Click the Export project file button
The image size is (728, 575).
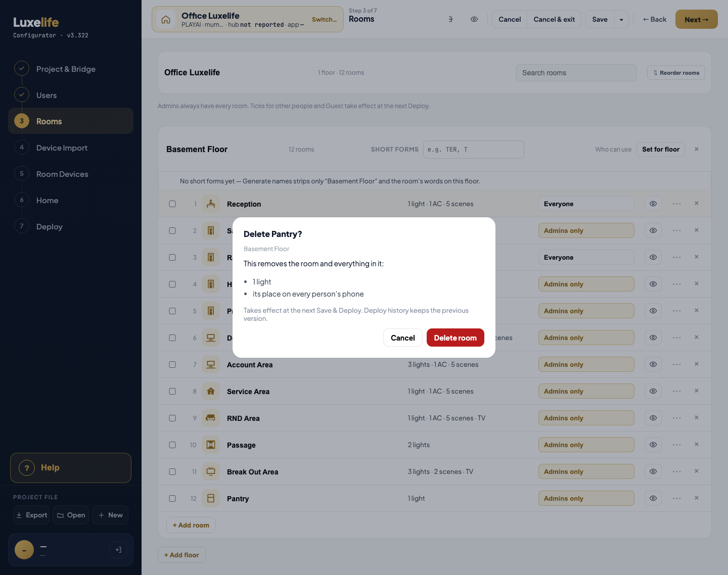click(x=31, y=515)
